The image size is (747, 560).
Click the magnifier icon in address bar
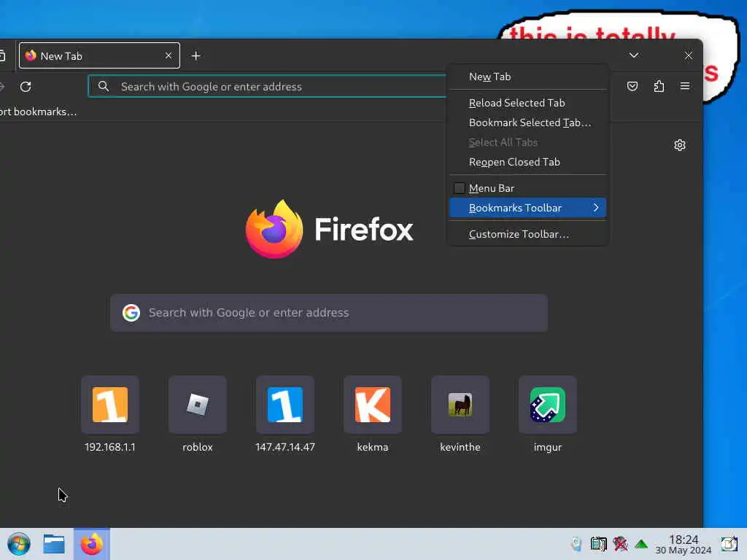[104, 87]
